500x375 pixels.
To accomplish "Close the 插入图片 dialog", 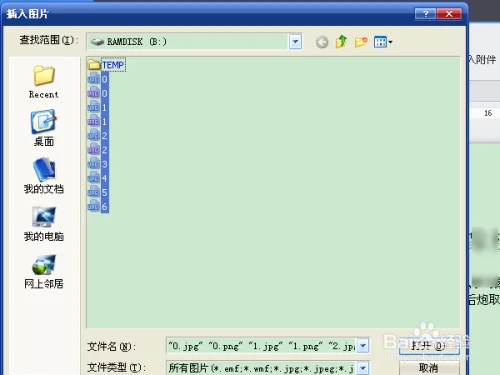I will click(449, 14).
